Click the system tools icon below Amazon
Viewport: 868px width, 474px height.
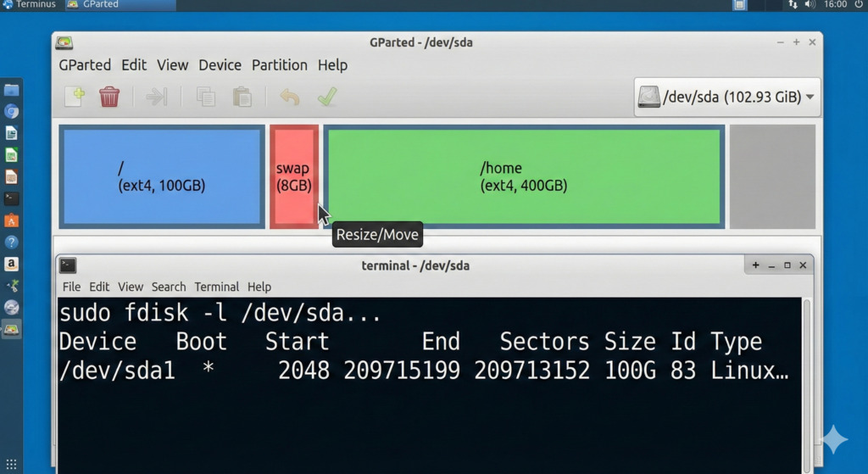(x=11, y=286)
